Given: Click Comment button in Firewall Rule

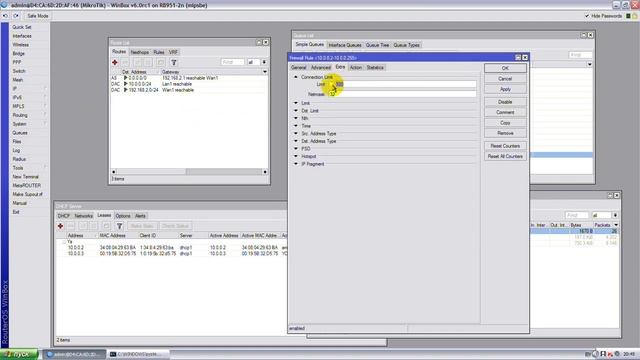Looking at the screenshot, I should click(x=505, y=112).
